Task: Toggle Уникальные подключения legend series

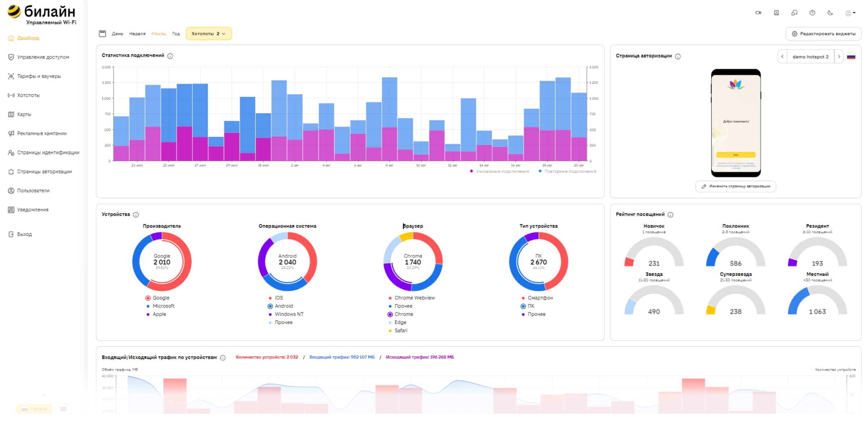Action: (499, 171)
